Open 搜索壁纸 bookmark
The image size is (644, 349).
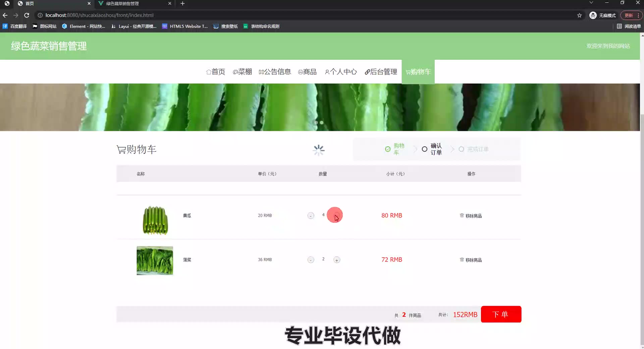click(225, 26)
